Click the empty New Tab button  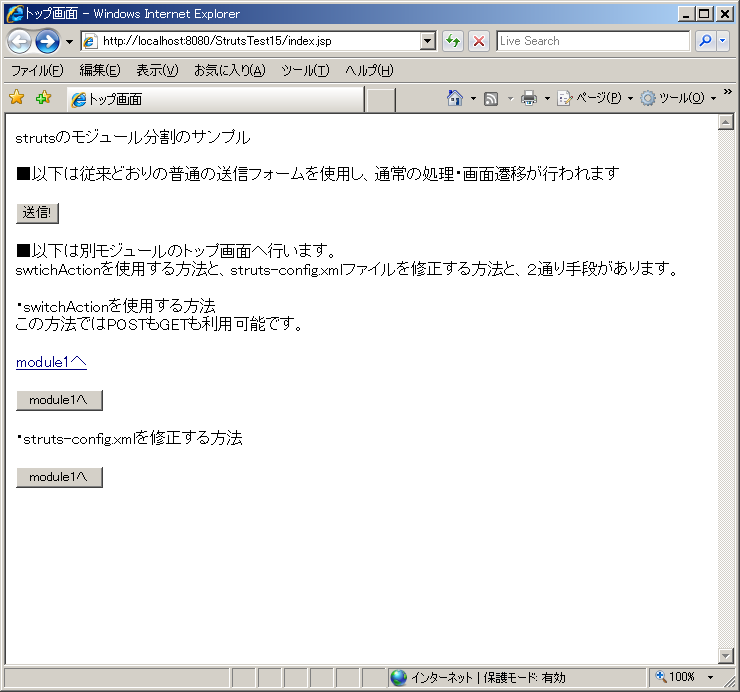tap(380, 100)
